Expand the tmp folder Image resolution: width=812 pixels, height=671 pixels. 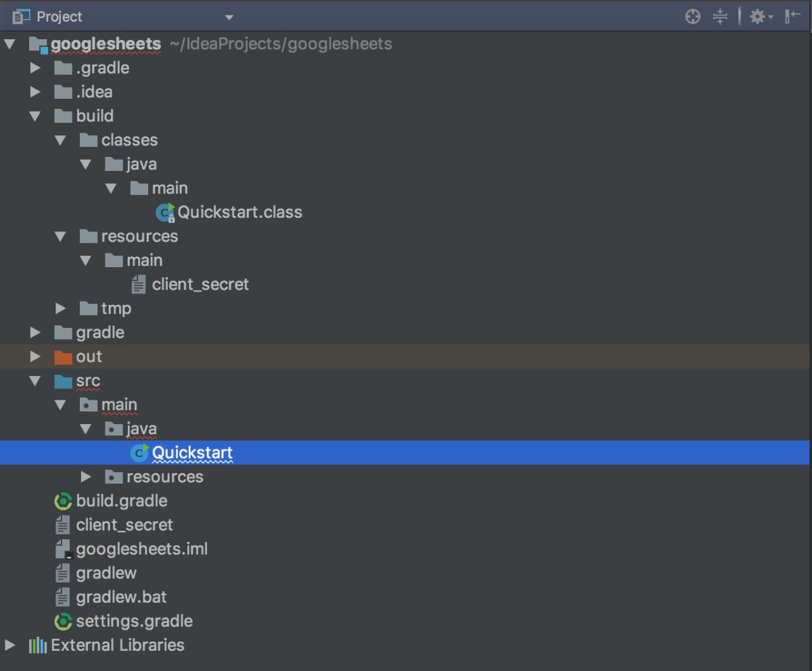point(60,308)
